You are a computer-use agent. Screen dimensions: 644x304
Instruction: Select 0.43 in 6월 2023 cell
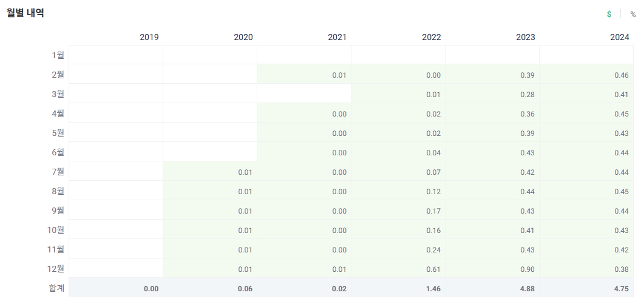[x=527, y=153]
